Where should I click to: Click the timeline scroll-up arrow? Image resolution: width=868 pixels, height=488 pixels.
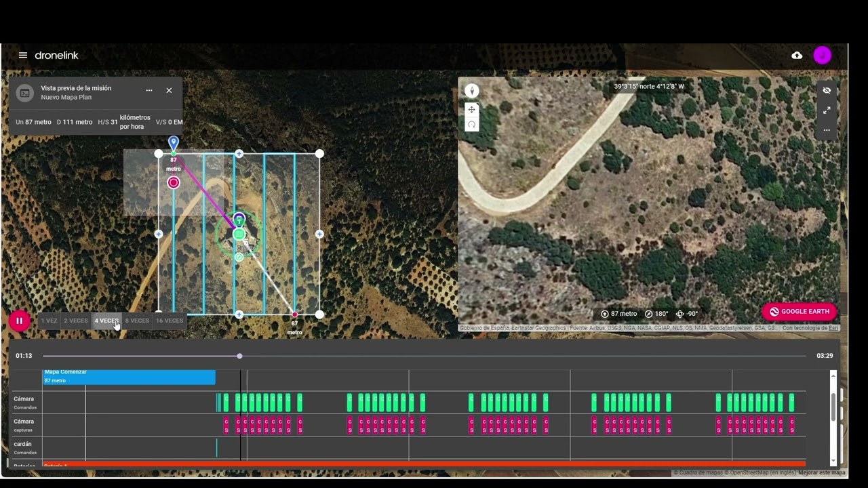[833, 375]
